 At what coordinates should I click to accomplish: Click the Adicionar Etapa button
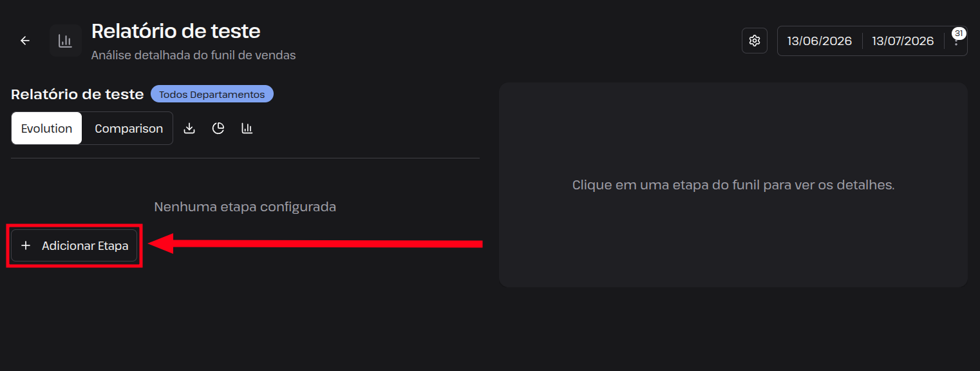74,245
